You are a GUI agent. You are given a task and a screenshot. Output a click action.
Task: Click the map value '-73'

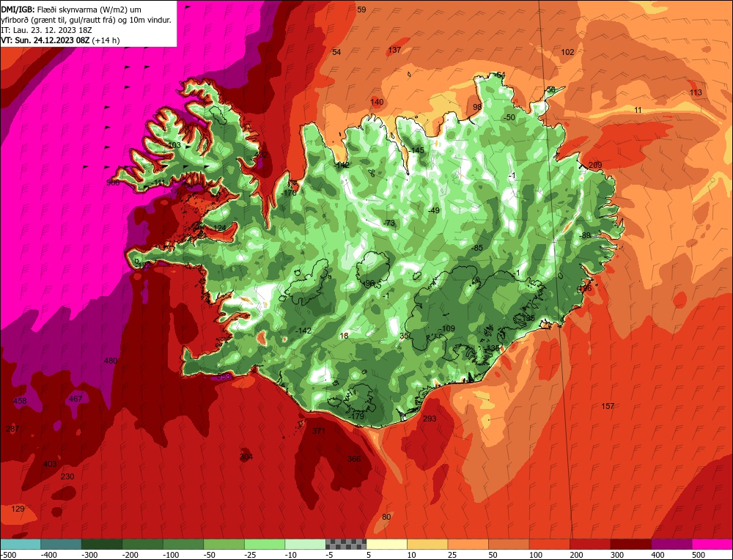(389, 224)
